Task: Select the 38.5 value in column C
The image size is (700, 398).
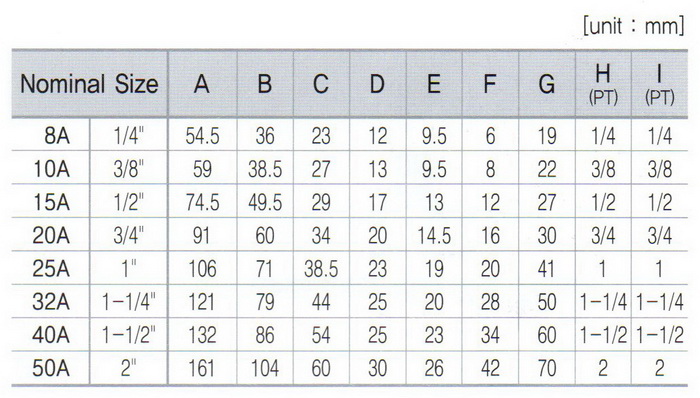Action: (321, 269)
